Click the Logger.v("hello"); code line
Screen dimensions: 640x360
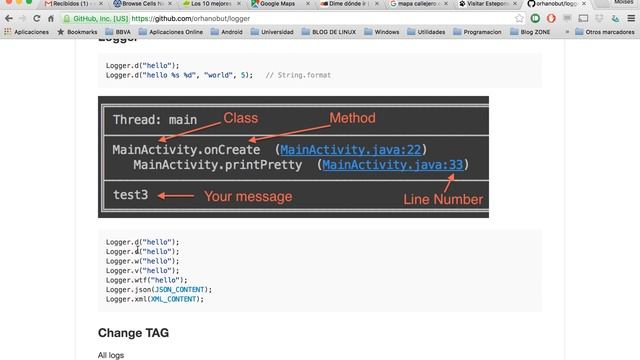(x=142, y=270)
